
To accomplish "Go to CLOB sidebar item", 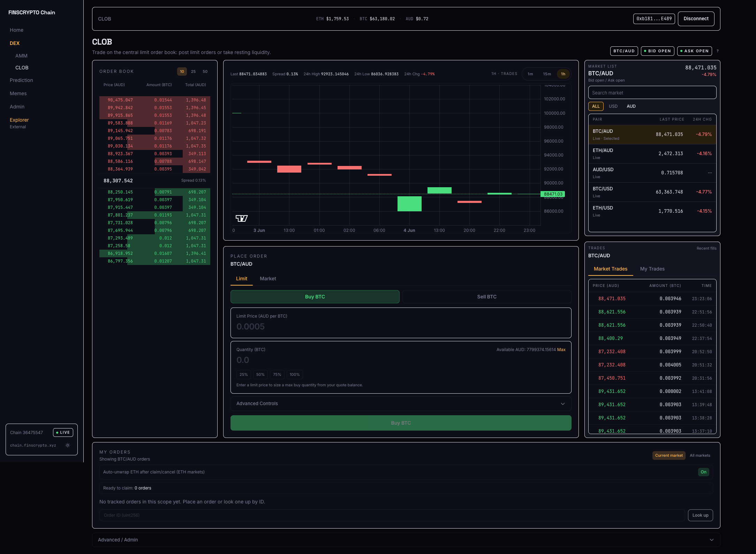I will (22, 68).
